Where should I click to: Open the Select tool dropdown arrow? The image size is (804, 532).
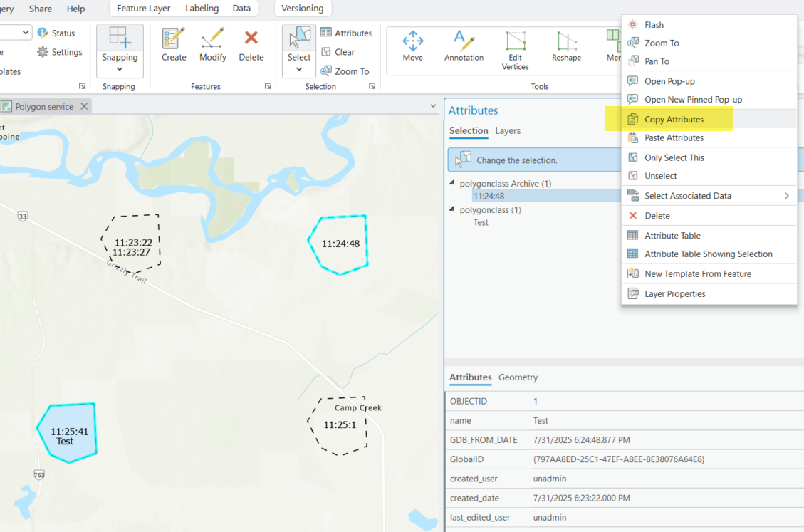[299, 69]
